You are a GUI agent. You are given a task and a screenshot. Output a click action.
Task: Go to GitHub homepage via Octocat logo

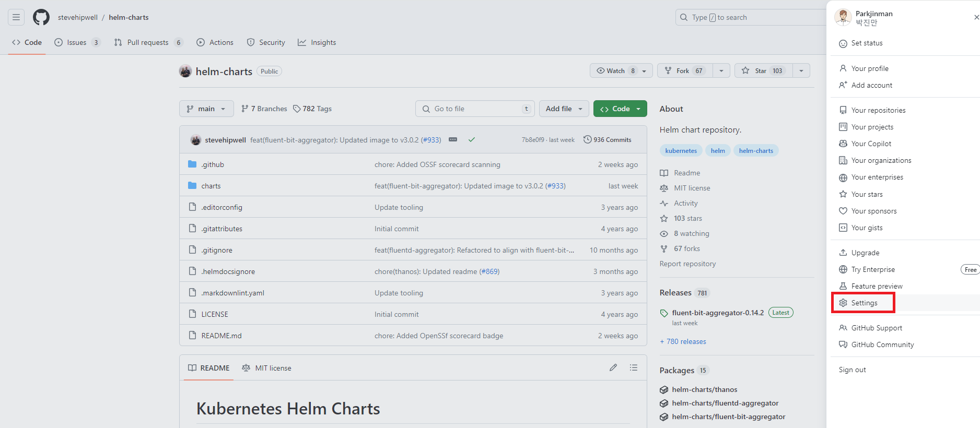[41, 17]
